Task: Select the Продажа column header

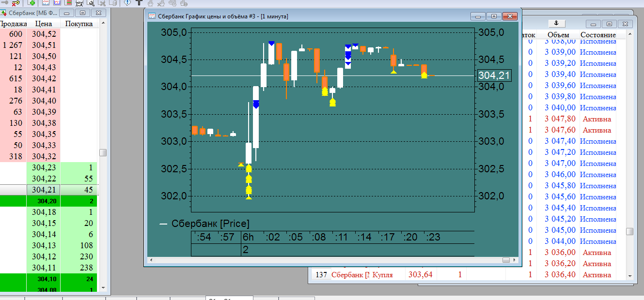Action: coord(14,24)
